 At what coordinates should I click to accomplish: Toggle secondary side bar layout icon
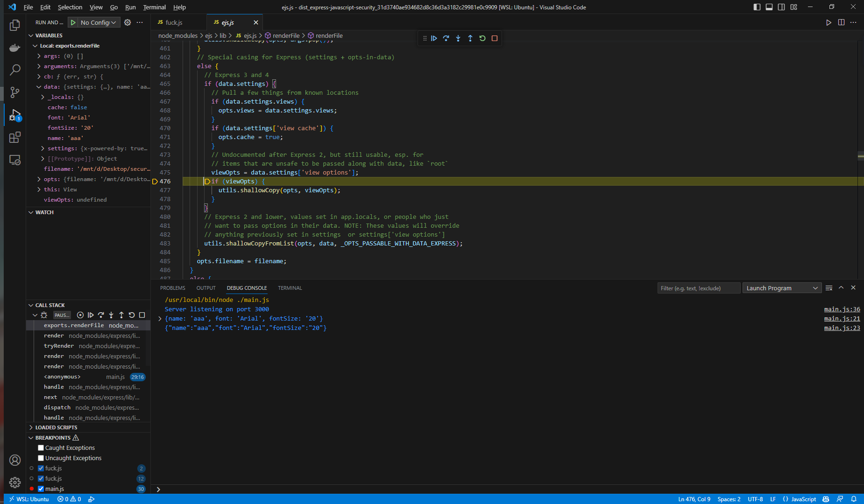pos(781,7)
